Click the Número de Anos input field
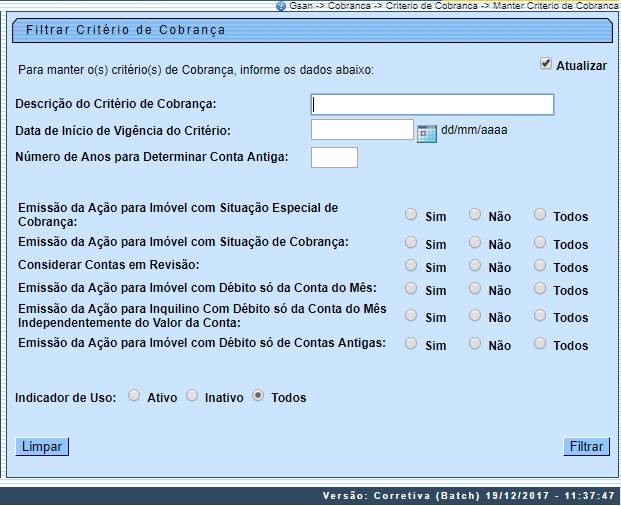Viewport: 621px width, 506px height. (334, 157)
